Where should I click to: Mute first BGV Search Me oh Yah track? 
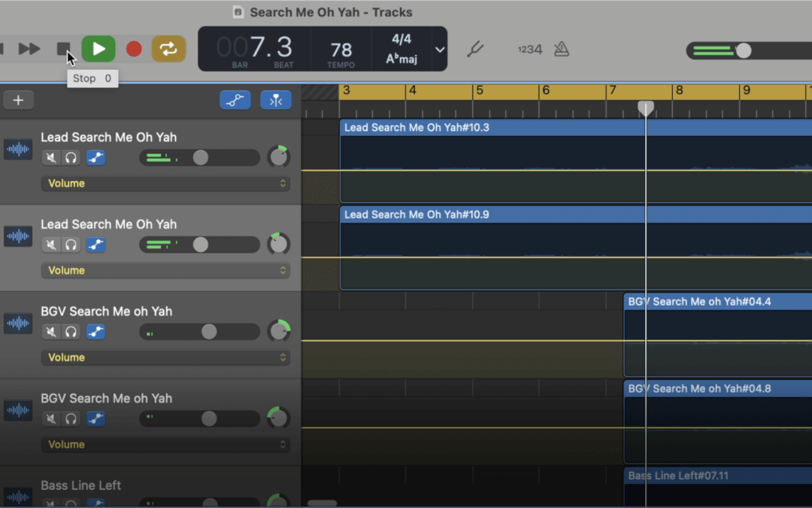click(x=51, y=332)
